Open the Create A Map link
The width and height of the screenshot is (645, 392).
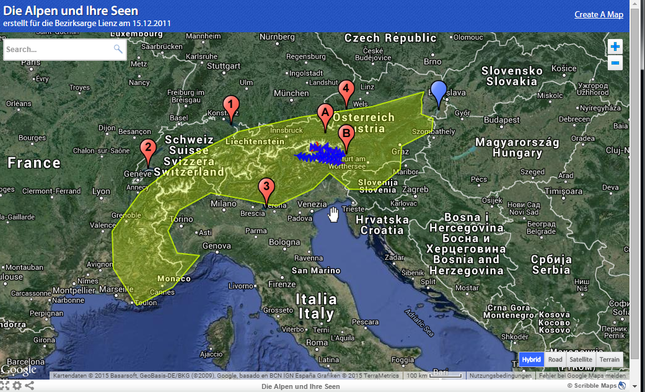[x=599, y=14]
